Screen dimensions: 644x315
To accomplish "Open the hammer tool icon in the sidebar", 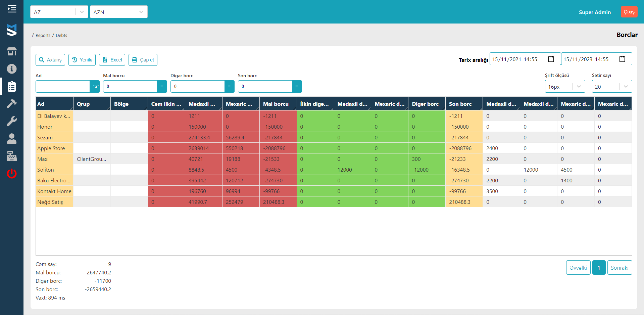I will [12, 104].
